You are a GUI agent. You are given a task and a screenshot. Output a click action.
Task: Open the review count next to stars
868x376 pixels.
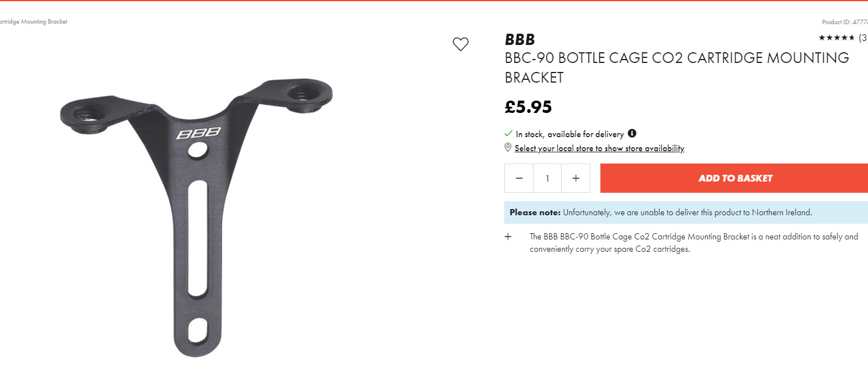click(x=862, y=38)
